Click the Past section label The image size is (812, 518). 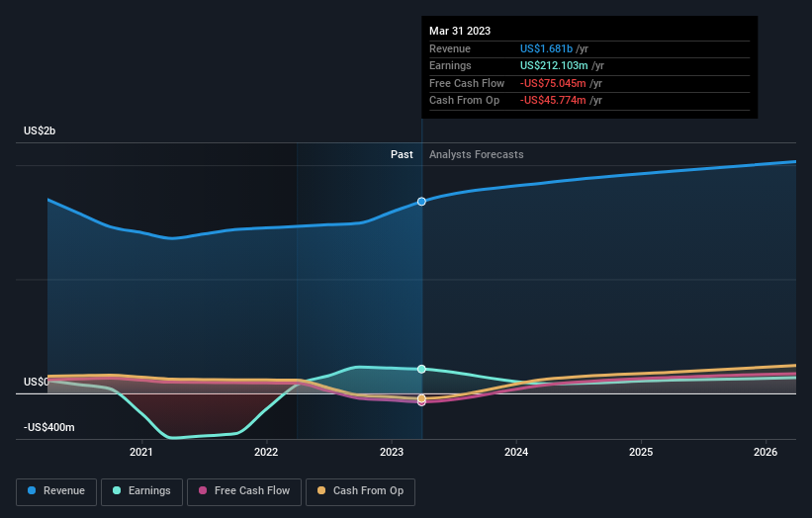pyautogui.click(x=402, y=155)
